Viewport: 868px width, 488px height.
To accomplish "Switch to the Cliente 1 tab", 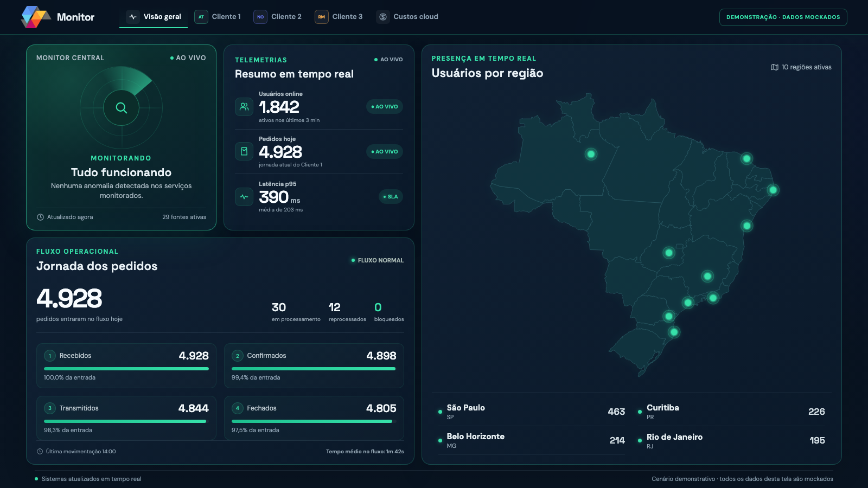I will tap(218, 17).
